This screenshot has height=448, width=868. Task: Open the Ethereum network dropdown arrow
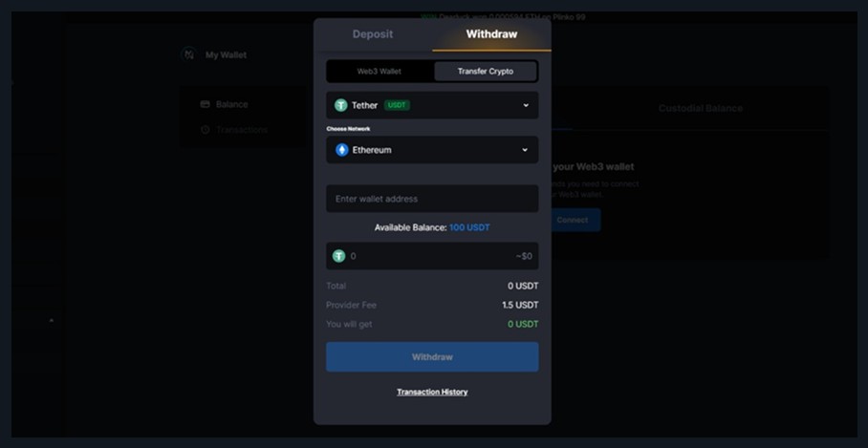point(525,150)
